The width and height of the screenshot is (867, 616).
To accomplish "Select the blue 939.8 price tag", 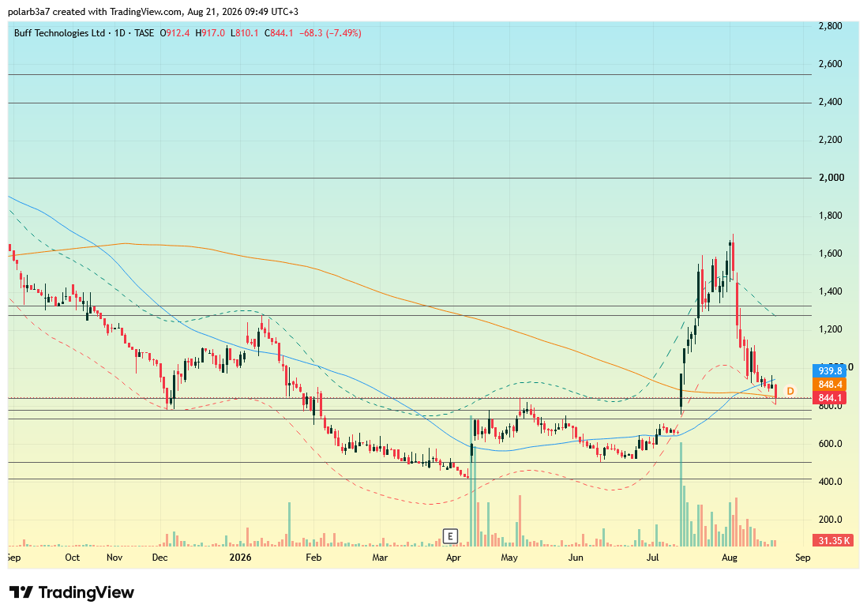I will 829,371.
